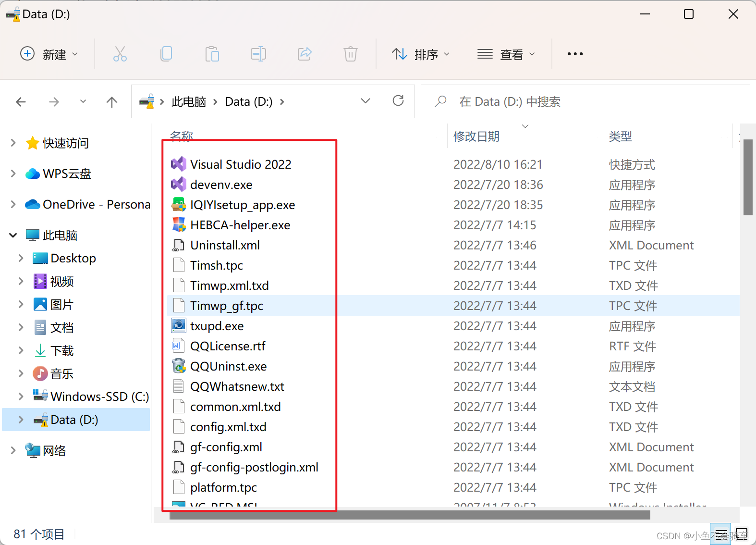Screen dimensions: 756x545
Task: Click the HEBCA-helper.exe icon
Action: 179,225
